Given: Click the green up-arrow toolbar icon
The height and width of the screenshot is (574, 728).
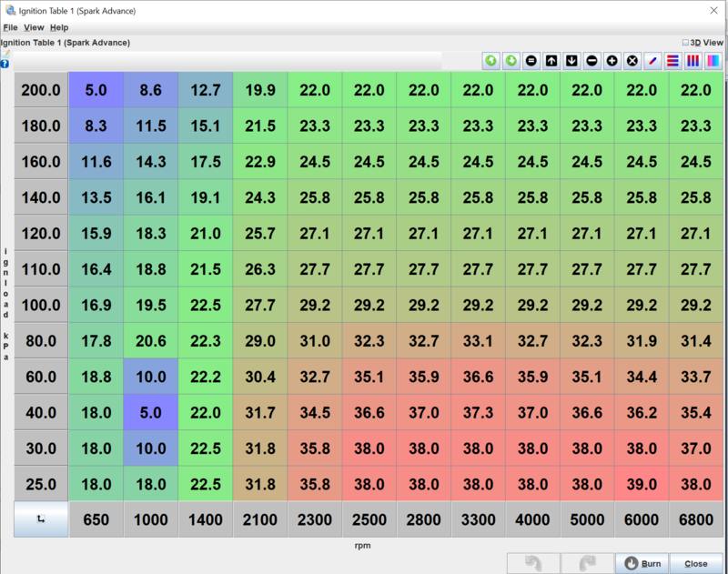Looking at the screenshot, I should pos(491,61).
